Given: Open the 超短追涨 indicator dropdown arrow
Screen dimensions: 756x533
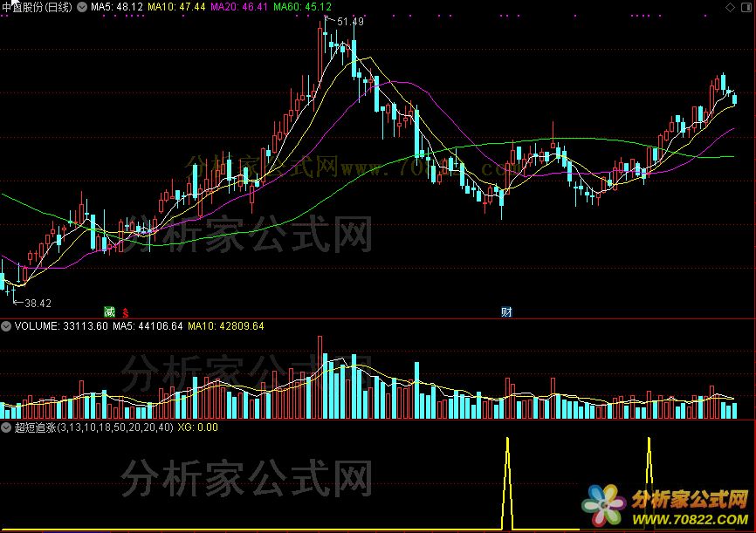Looking at the screenshot, I should click(x=6, y=427).
